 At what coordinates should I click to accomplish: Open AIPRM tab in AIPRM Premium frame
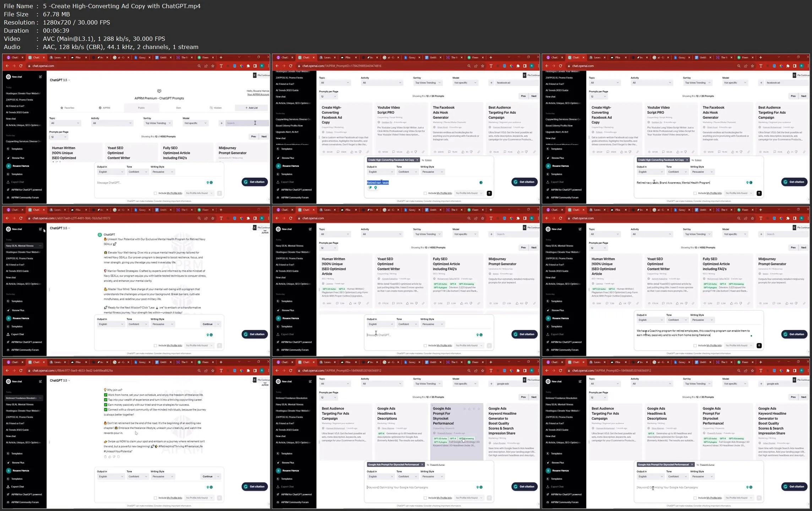[x=105, y=108]
